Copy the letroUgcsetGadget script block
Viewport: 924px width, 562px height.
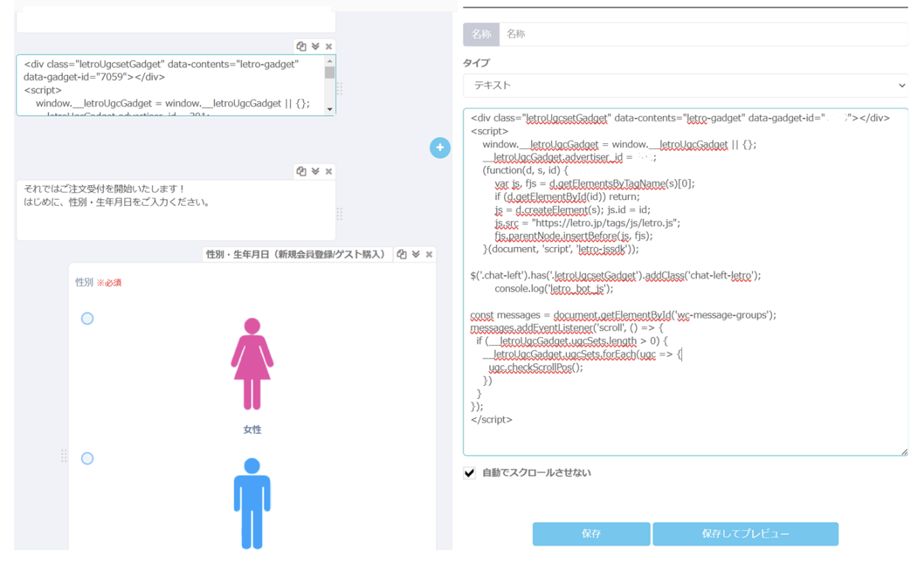(301, 46)
